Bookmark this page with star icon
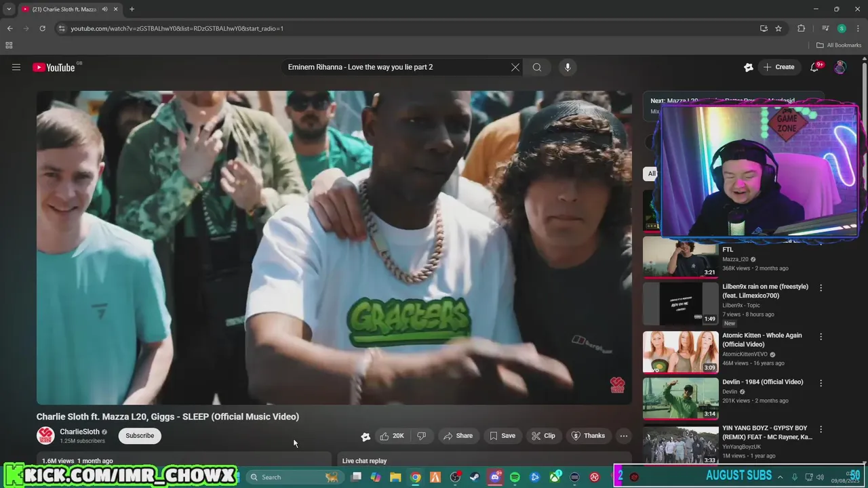The height and width of the screenshot is (488, 868). (778, 28)
